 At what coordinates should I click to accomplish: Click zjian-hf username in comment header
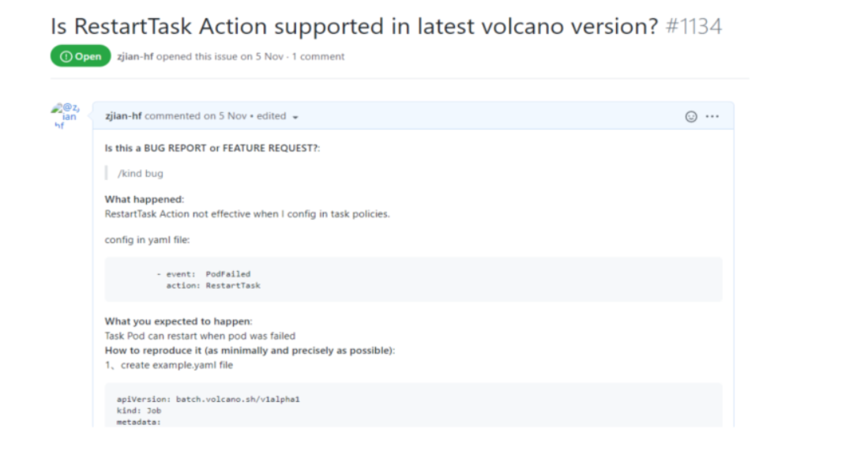click(x=123, y=116)
